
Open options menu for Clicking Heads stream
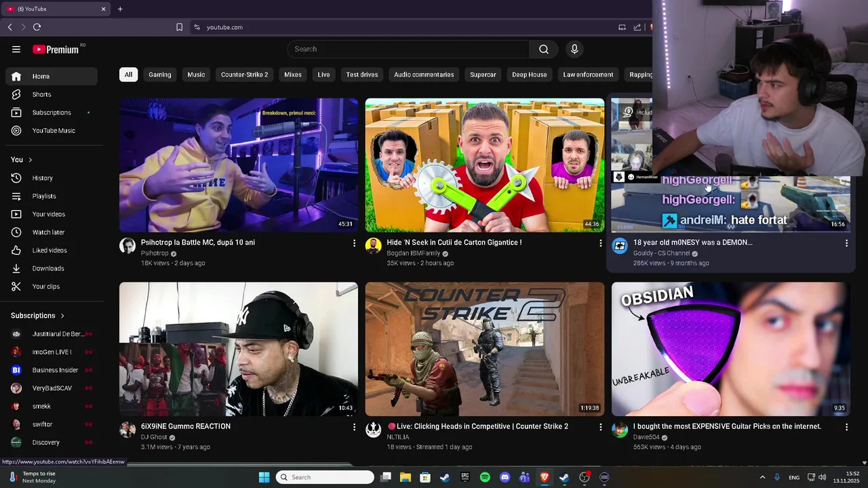pyautogui.click(x=600, y=427)
